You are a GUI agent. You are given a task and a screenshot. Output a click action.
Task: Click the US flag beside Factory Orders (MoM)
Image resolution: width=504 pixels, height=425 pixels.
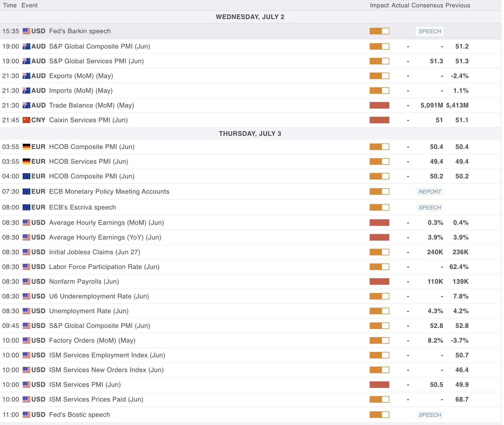click(26, 340)
